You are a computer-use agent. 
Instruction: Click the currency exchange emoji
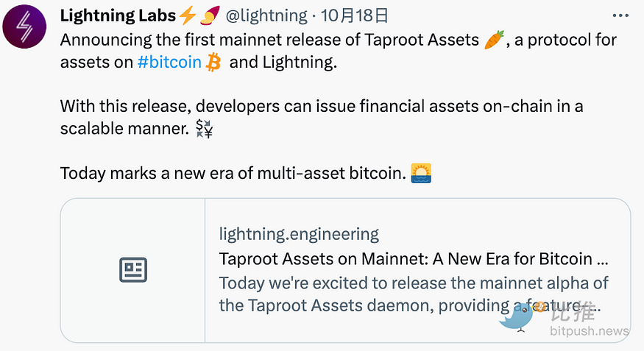click(204, 129)
